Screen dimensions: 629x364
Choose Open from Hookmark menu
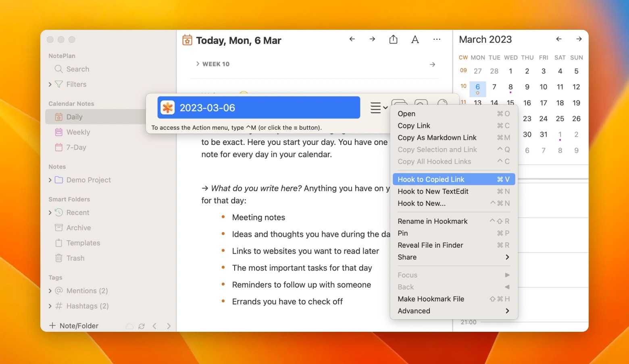click(454, 114)
